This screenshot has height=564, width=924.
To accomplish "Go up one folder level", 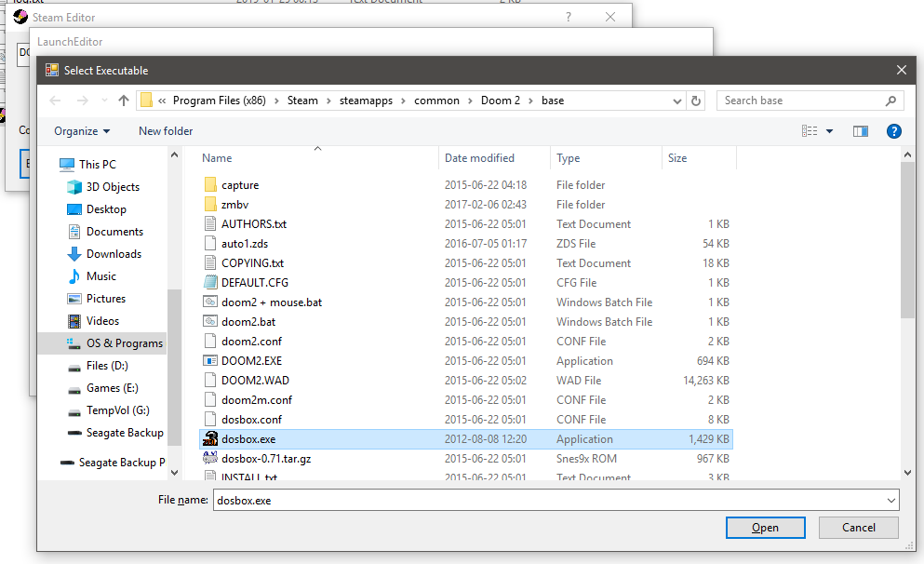I will (x=123, y=101).
